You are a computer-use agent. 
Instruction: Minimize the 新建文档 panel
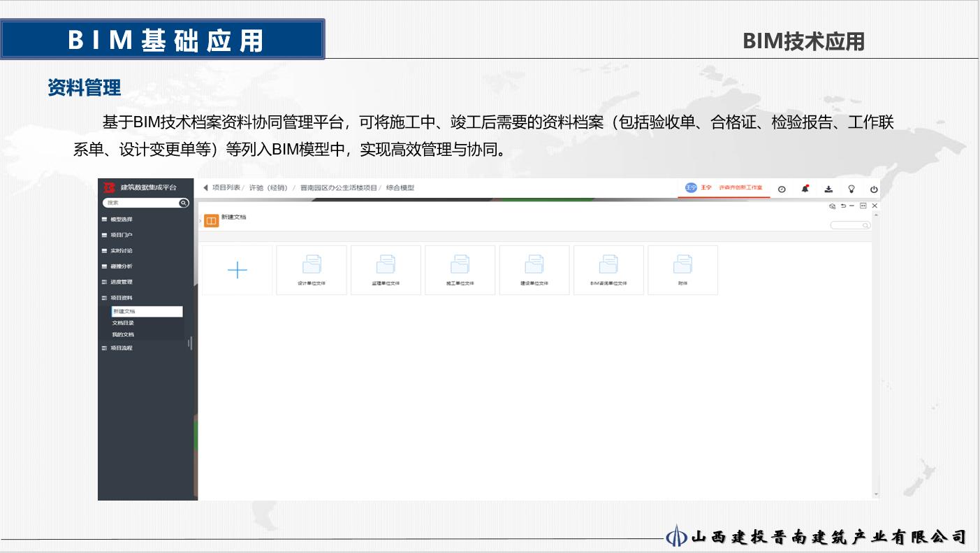852,206
